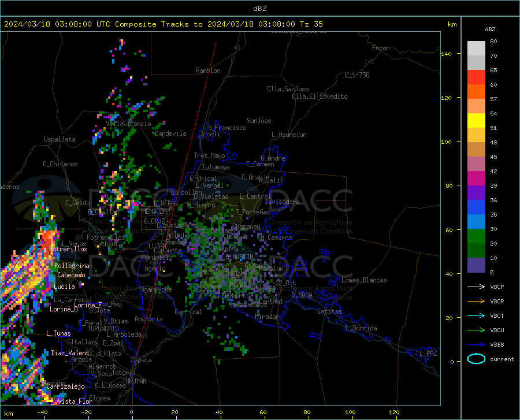Image resolution: width=520 pixels, height=420 pixels.
Task: Click the TUNUYAN place label
Action: [x=134, y=381]
